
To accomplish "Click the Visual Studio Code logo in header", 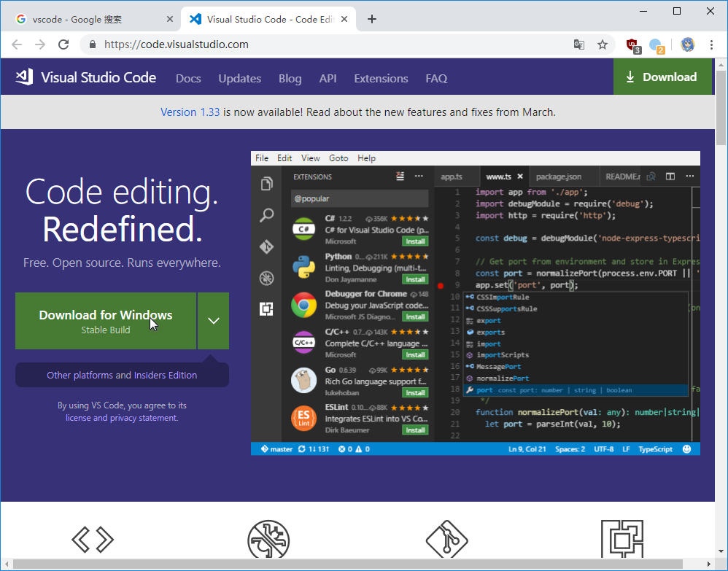I will point(25,77).
